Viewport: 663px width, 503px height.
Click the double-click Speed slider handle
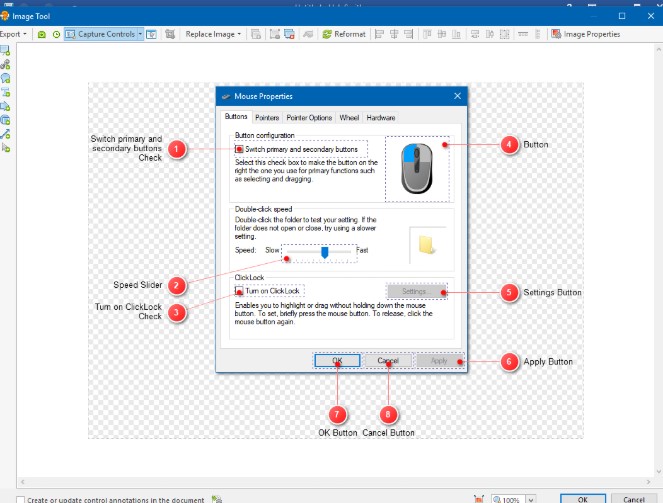[x=324, y=253]
